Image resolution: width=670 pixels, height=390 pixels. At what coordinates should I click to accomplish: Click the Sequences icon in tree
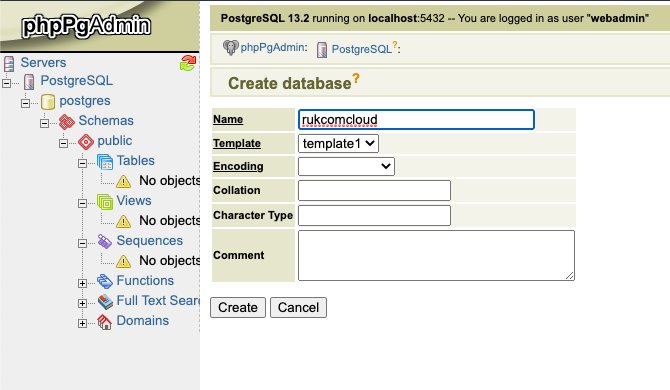coord(105,241)
